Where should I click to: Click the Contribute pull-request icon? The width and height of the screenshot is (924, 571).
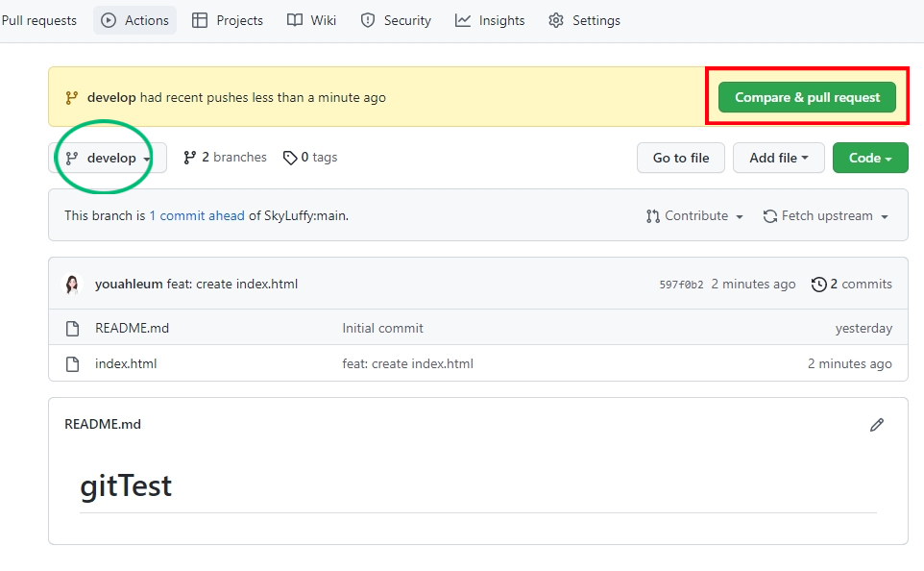click(652, 216)
